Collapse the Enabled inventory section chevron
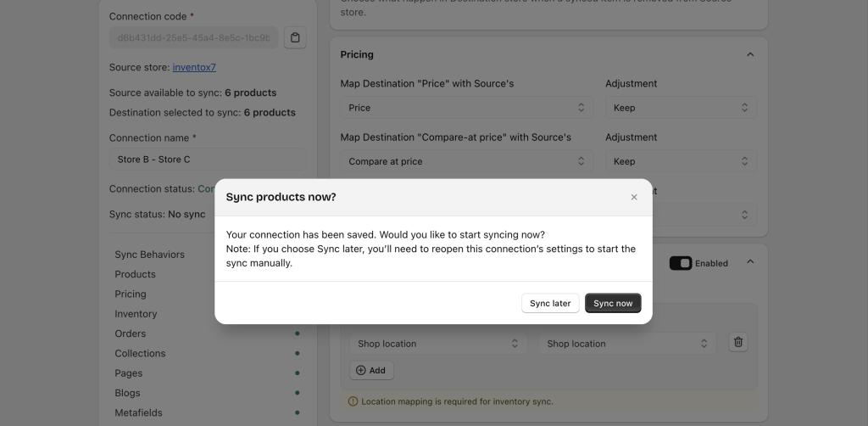 coord(749,262)
